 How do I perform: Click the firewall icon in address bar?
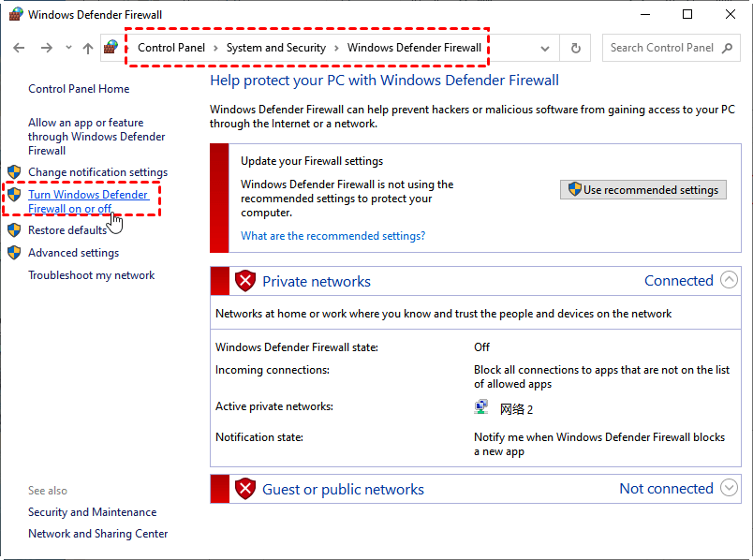[x=111, y=47]
